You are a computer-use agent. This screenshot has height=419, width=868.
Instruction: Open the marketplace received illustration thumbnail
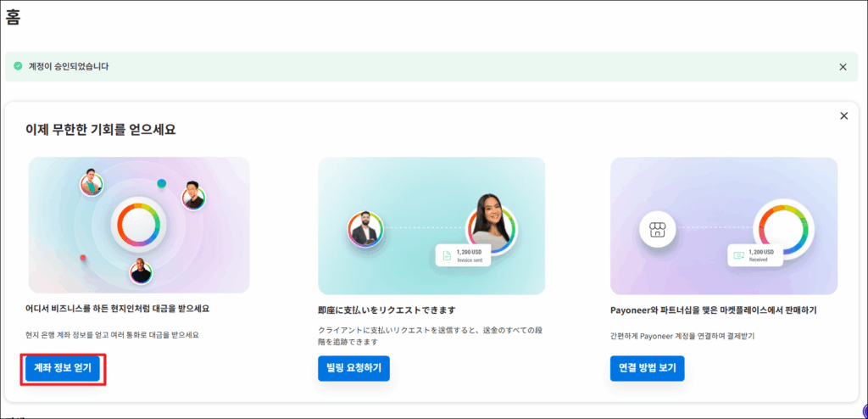tap(724, 226)
